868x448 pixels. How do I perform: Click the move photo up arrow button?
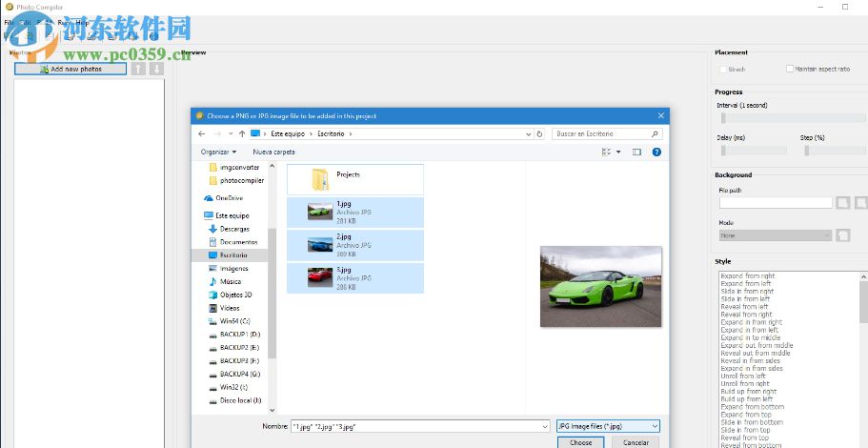point(138,69)
